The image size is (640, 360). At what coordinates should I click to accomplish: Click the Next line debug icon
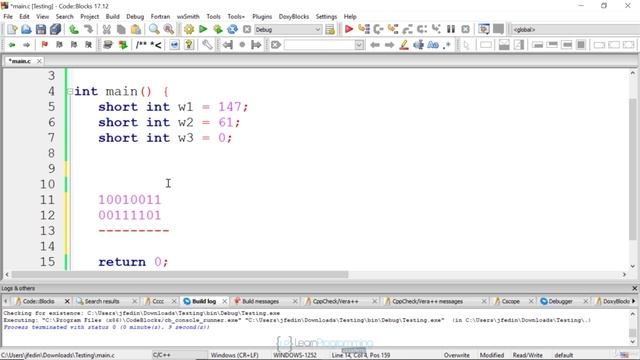tap(378, 29)
